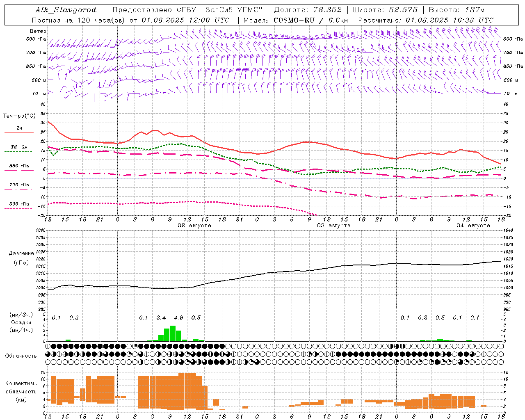This screenshot has width=525, height=420.
Task: Click the (км) unit under convective cloudiness
Action: click(21, 399)
